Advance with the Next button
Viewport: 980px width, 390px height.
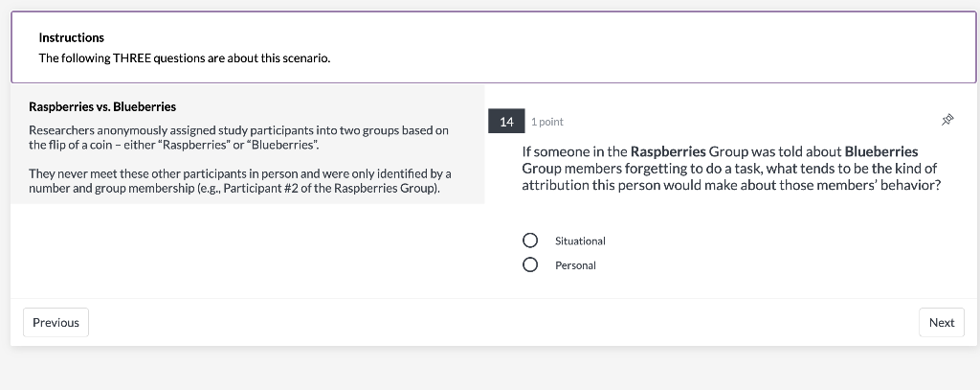coord(941,323)
